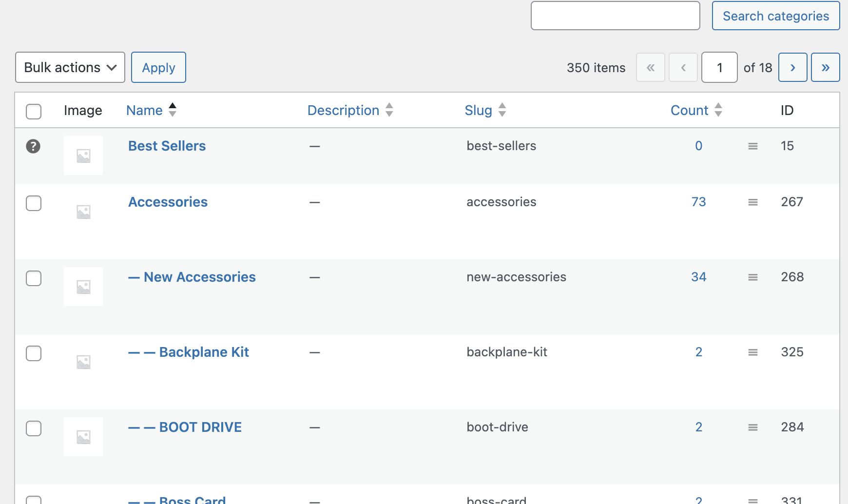Click the disabled previous page button
848x504 pixels.
[683, 67]
